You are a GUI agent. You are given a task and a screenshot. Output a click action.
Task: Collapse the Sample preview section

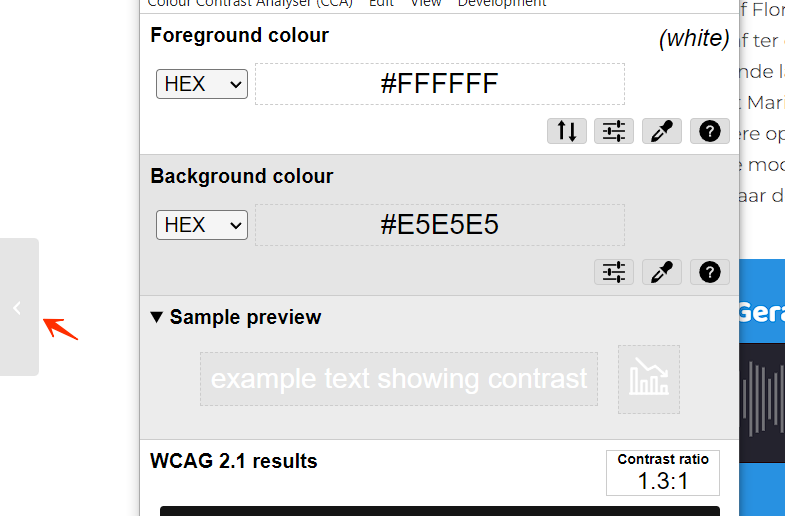(157, 318)
